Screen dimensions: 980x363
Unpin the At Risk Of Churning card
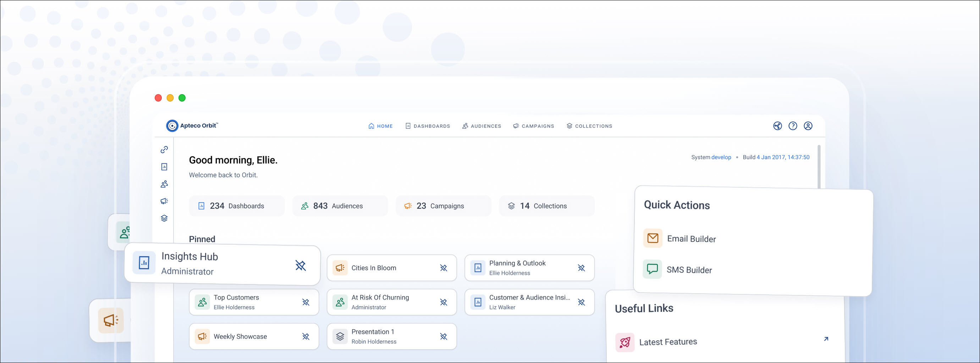443,302
